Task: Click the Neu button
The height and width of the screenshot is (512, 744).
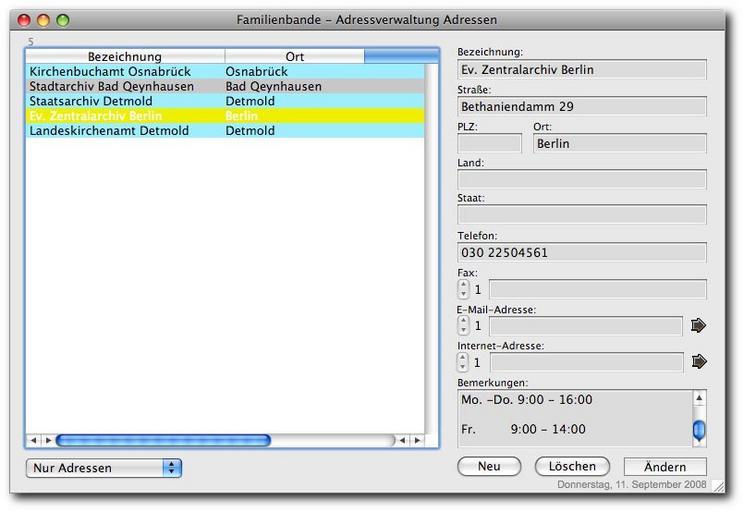Action: point(489,466)
